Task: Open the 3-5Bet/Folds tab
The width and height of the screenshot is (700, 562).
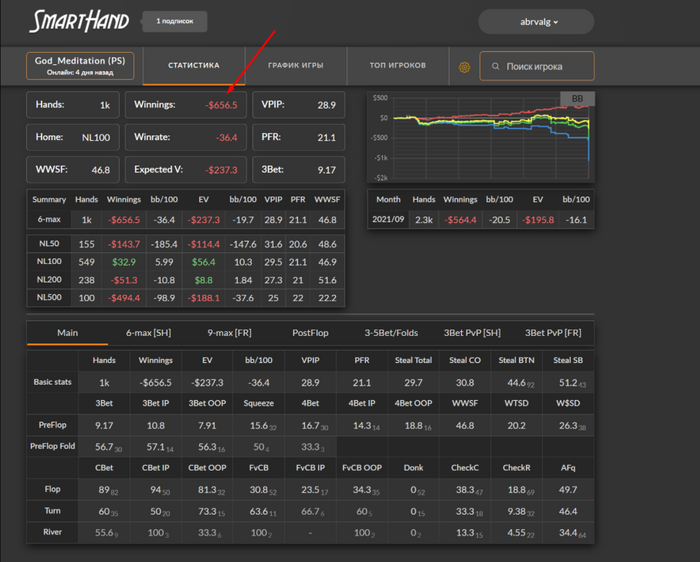Action: [x=391, y=333]
